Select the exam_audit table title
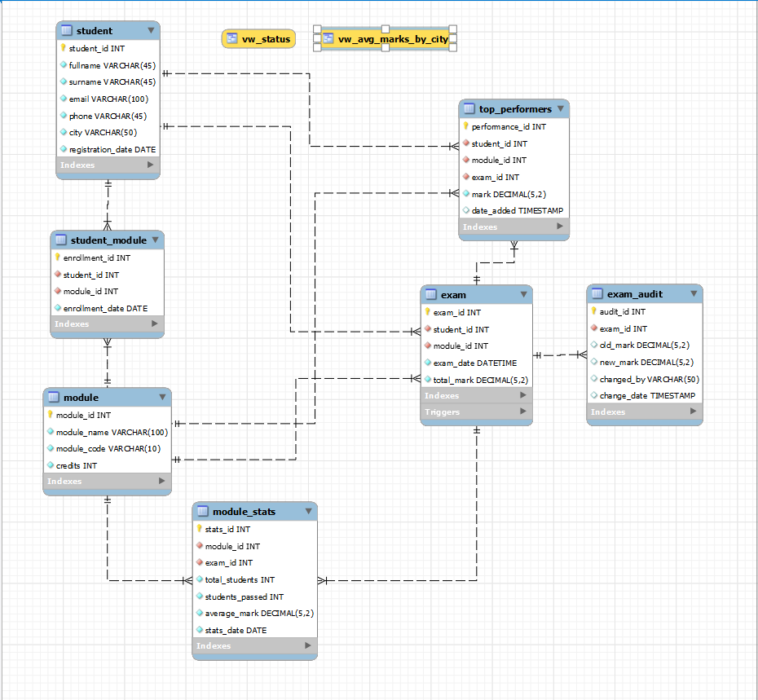 tap(635, 294)
